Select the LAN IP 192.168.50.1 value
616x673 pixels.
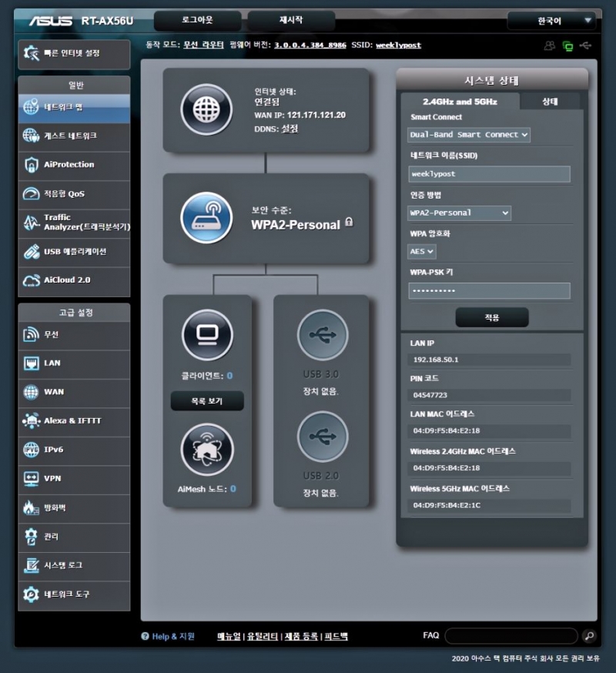coord(436,360)
